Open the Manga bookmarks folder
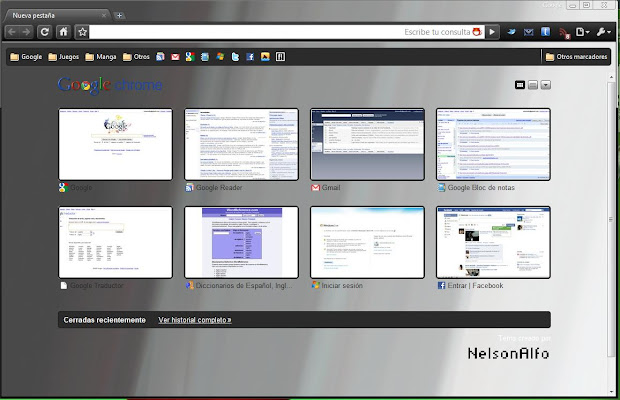 pos(100,57)
